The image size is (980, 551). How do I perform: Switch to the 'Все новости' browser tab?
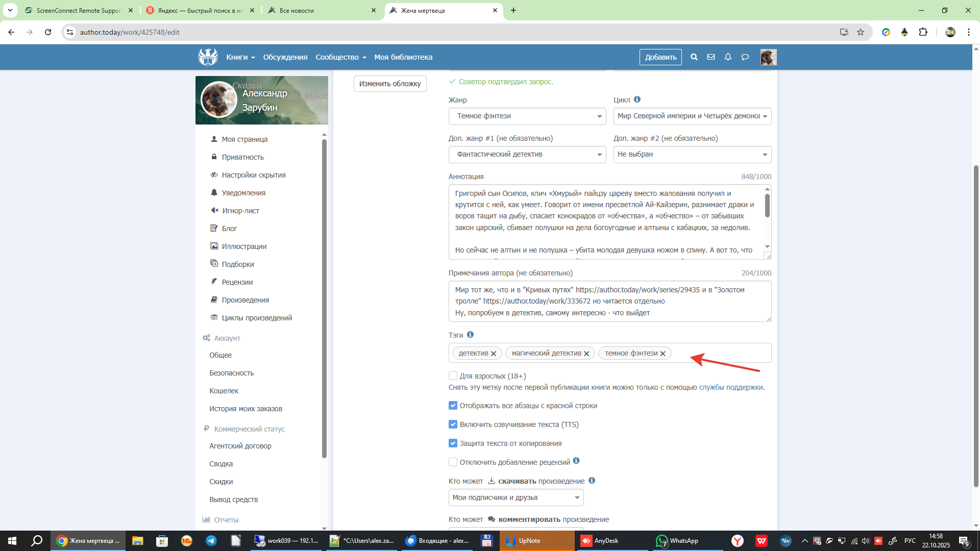click(322, 10)
